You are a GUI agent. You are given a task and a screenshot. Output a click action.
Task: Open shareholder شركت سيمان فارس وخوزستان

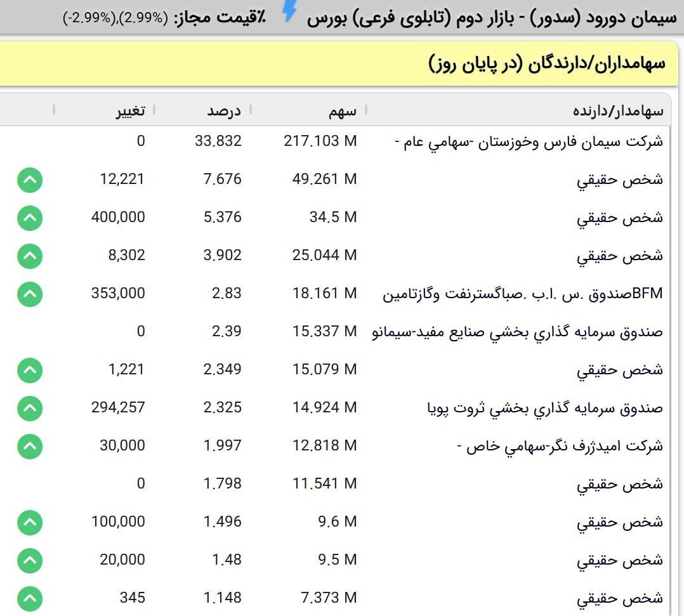(x=529, y=141)
